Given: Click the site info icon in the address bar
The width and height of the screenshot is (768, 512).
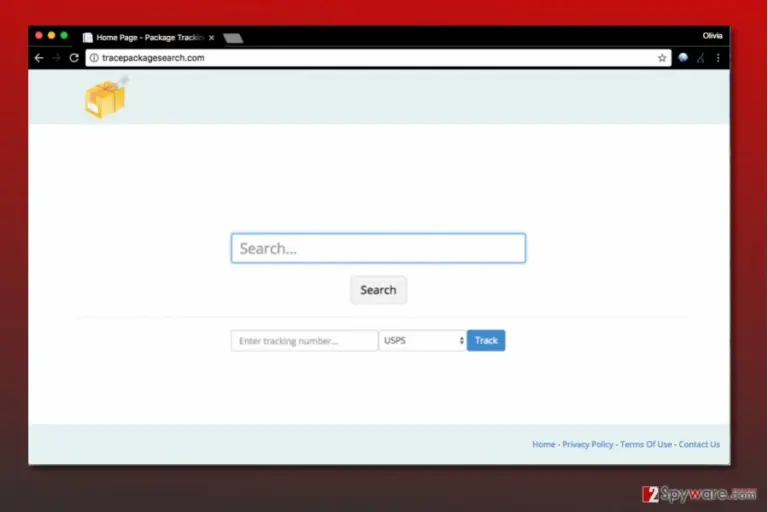Looking at the screenshot, I should click(94, 58).
